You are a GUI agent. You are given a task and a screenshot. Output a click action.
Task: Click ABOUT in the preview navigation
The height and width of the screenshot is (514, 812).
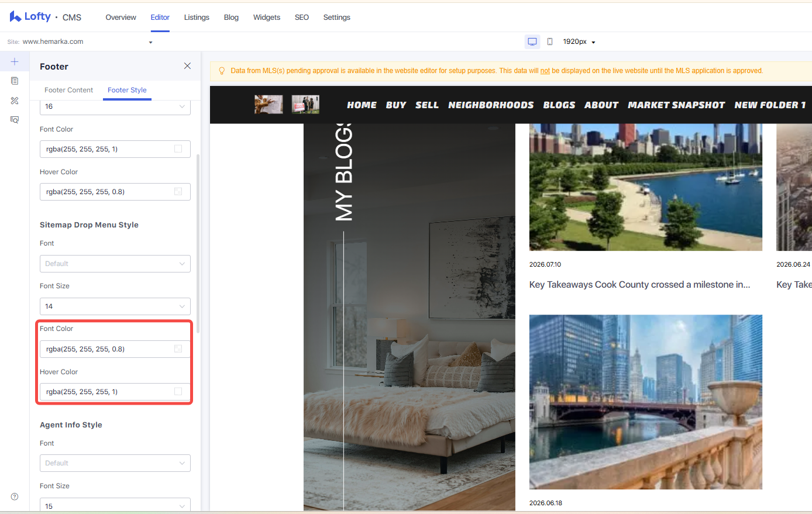point(601,105)
